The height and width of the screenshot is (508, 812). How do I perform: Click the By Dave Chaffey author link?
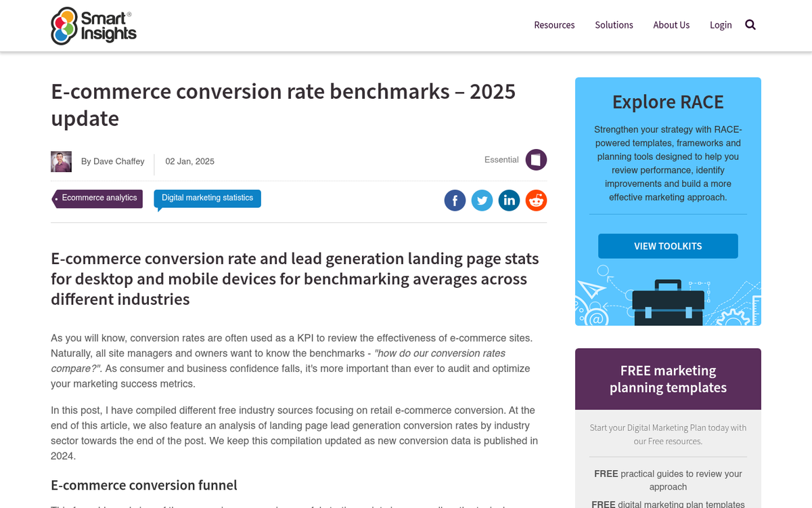tap(112, 161)
